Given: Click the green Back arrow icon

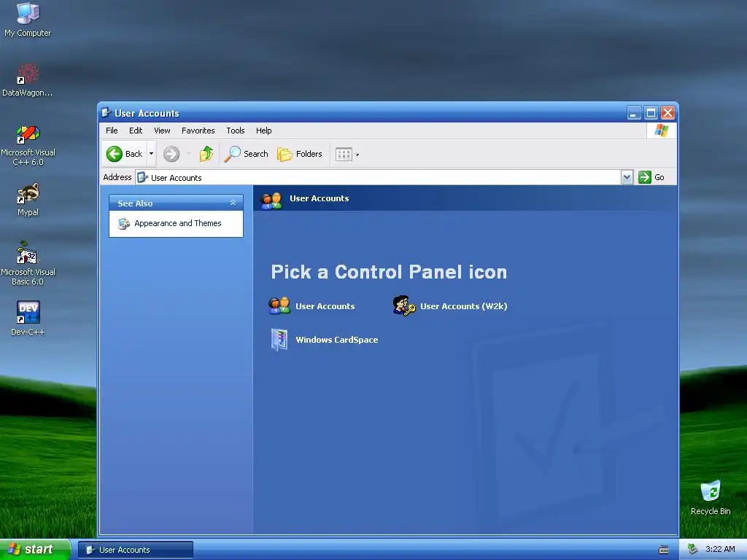Looking at the screenshot, I should [x=115, y=154].
